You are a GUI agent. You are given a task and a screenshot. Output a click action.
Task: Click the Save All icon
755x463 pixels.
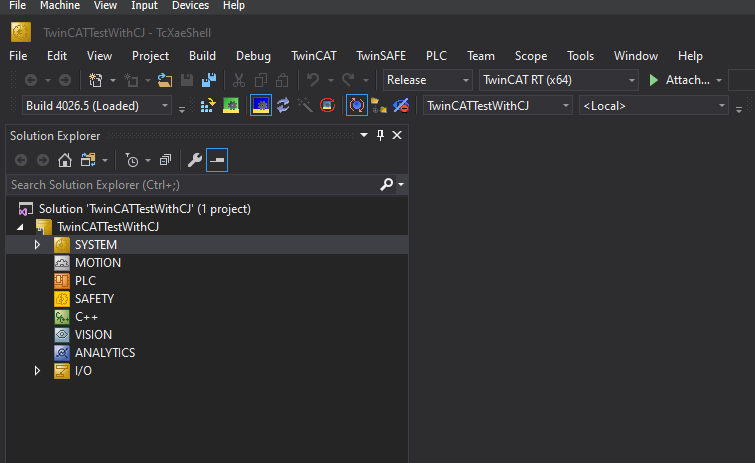pos(209,80)
